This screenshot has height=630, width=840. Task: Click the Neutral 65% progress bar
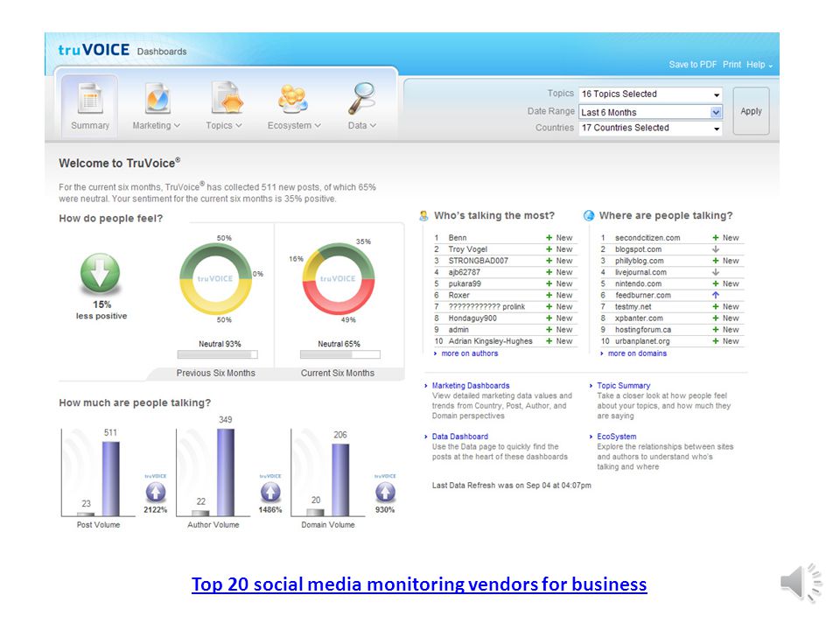[340, 354]
